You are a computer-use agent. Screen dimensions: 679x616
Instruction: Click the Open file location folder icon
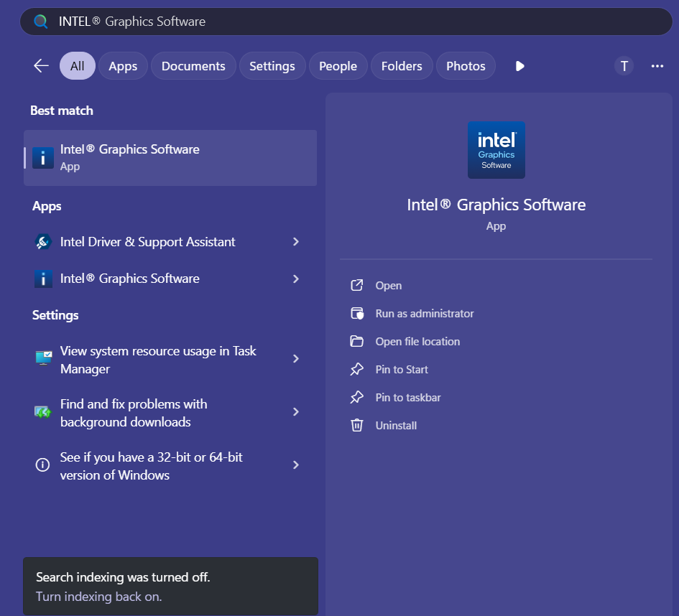point(357,341)
